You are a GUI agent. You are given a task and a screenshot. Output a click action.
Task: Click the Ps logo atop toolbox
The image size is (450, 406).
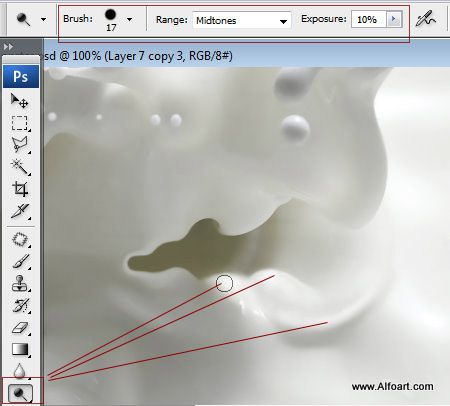point(21,77)
